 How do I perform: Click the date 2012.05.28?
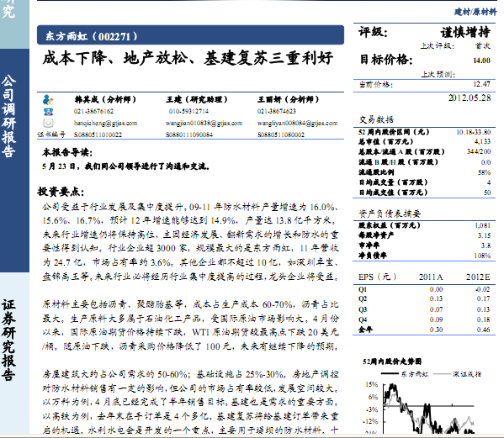470,98
